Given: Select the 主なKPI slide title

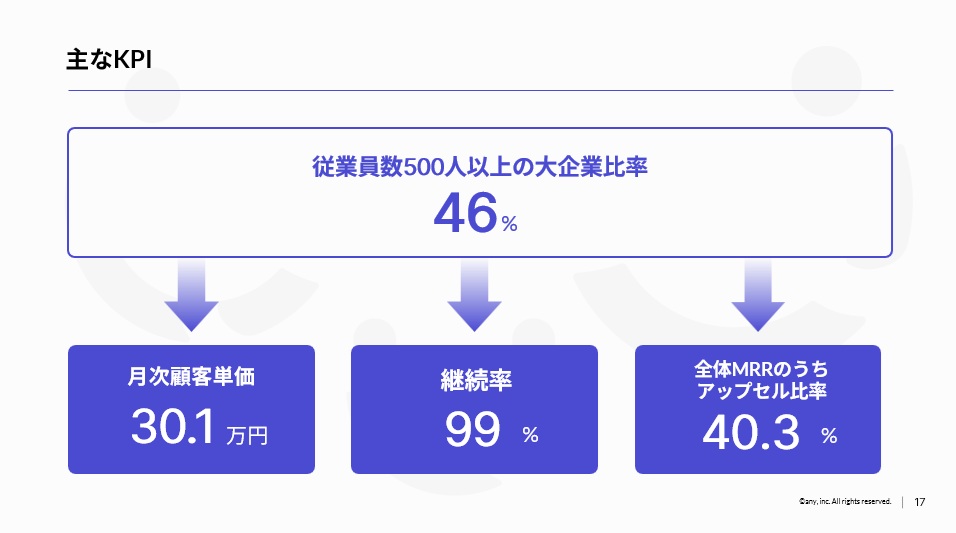Looking at the screenshot, I should point(109,60).
